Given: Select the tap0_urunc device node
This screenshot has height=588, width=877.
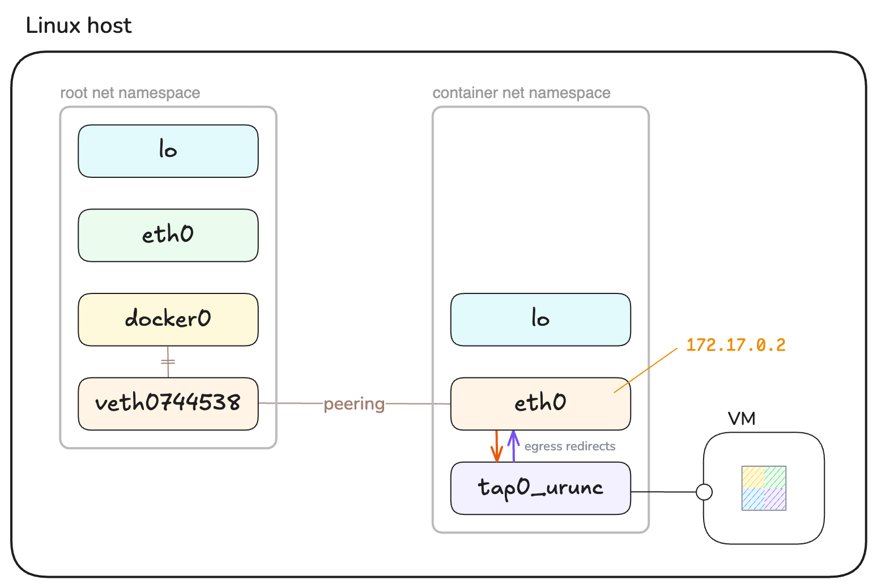Looking at the screenshot, I should (539, 488).
